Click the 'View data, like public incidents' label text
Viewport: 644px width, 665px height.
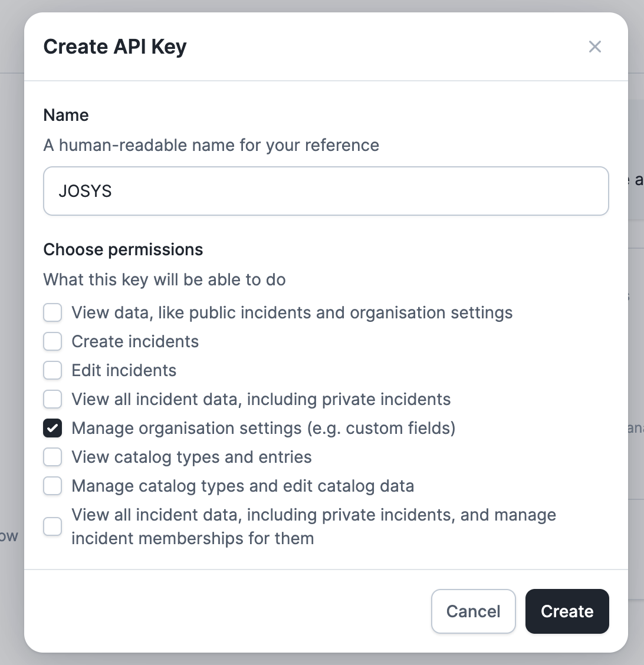point(292,312)
